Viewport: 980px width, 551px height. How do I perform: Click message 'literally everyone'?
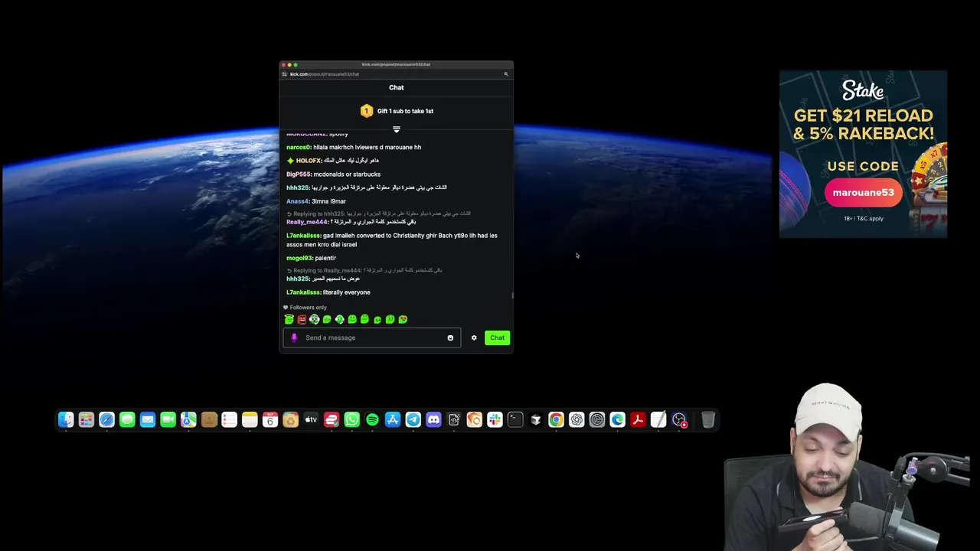tap(346, 292)
